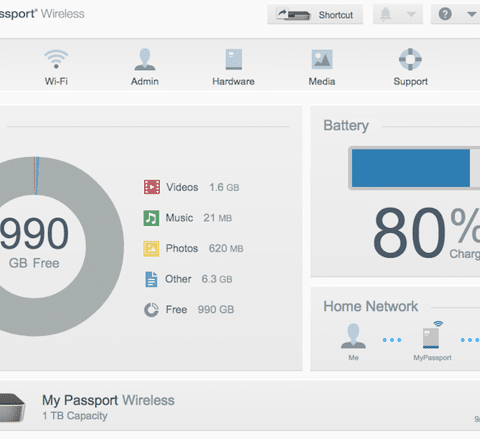Click the 'MyPassport' label in Home Network
The height and width of the screenshot is (439, 480).
pyautogui.click(x=432, y=358)
